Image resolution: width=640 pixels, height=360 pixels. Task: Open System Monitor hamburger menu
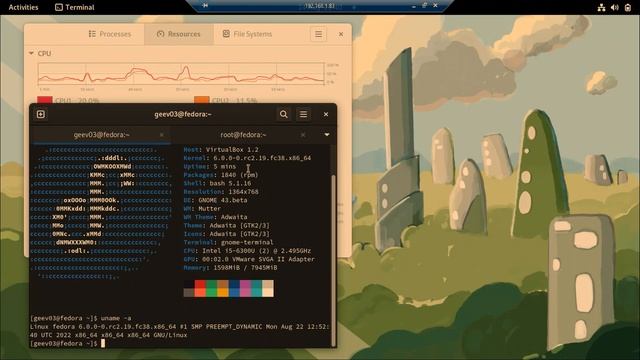318,34
